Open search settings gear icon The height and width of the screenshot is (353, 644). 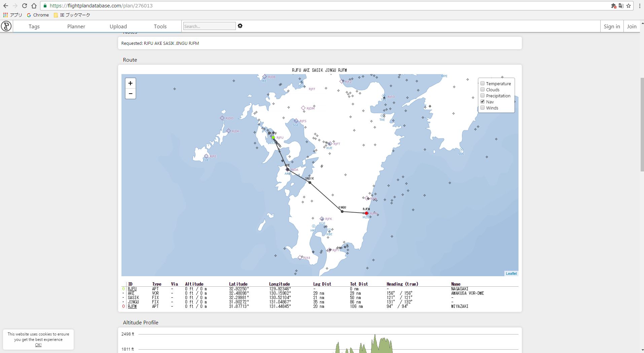tap(240, 26)
